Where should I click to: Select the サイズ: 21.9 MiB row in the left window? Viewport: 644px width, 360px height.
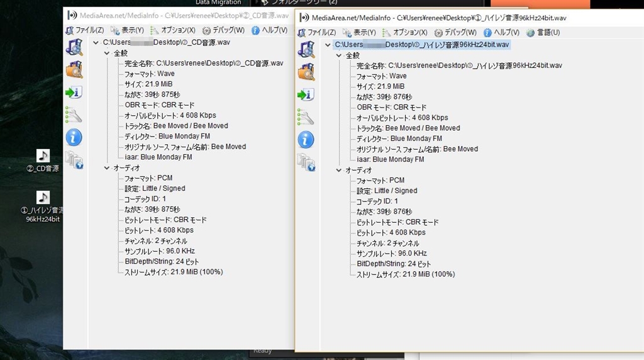click(148, 84)
